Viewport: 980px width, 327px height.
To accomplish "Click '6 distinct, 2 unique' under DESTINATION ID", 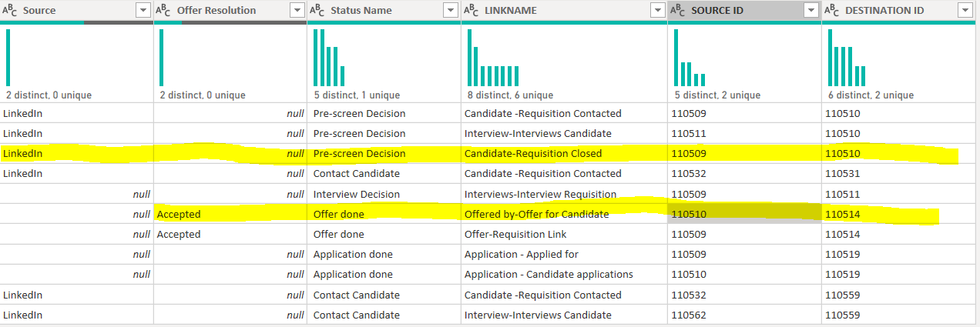I will (870, 95).
